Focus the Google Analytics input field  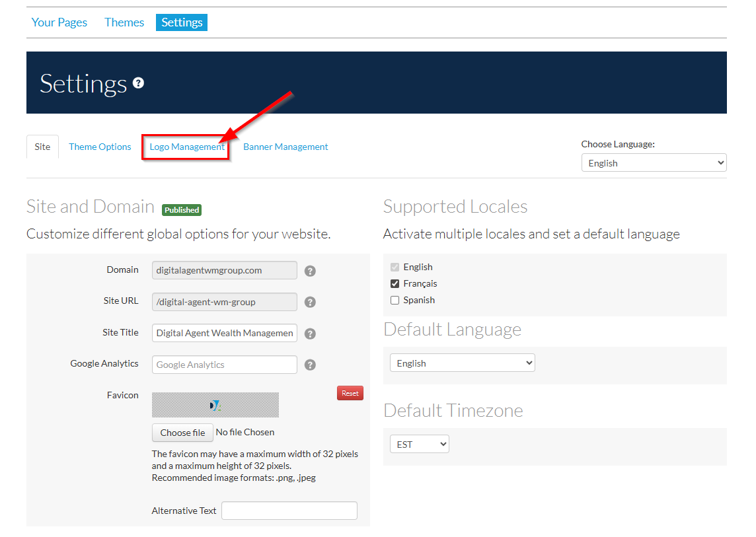point(224,365)
